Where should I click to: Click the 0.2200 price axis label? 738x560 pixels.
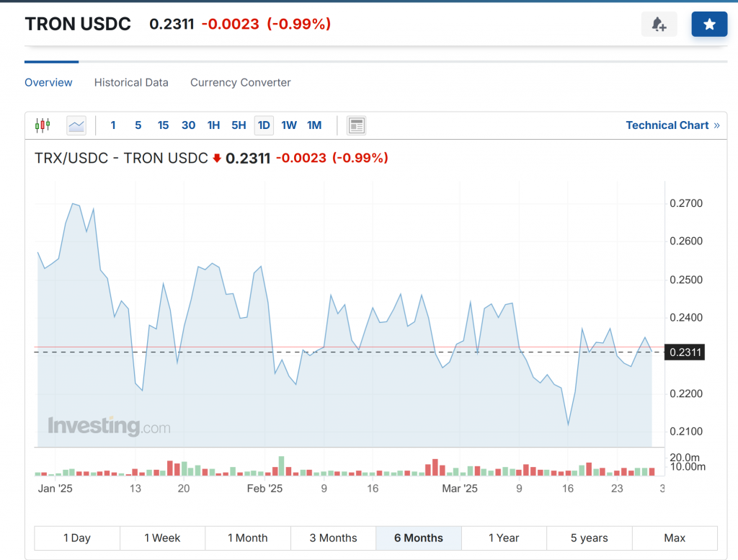coord(686,394)
